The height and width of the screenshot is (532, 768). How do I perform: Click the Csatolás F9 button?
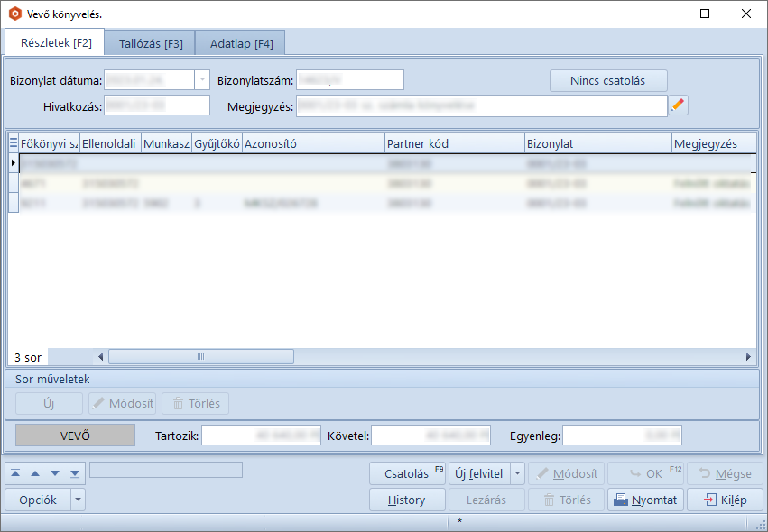click(x=407, y=473)
